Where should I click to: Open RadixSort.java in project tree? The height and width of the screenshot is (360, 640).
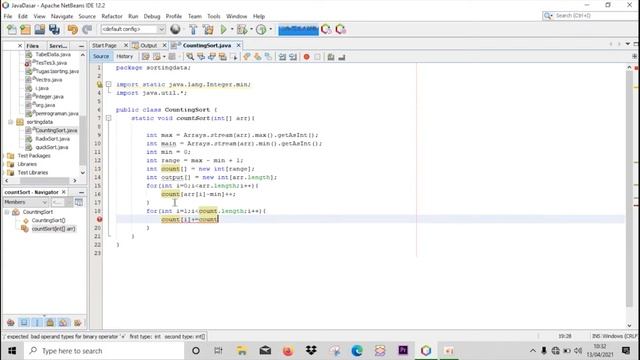click(53, 139)
